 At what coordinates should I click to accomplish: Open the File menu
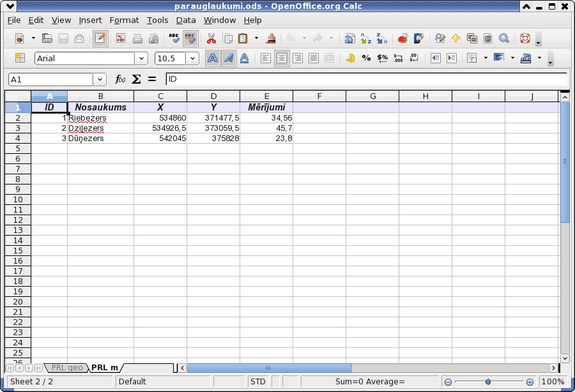pos(14,20)
